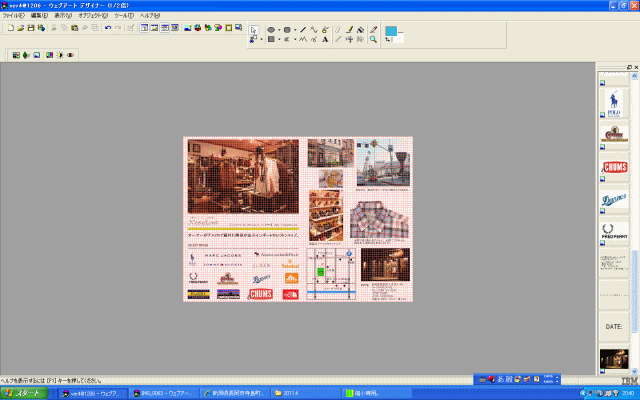
Task: Open the ツール menu
Action: [x=124, y=16]
